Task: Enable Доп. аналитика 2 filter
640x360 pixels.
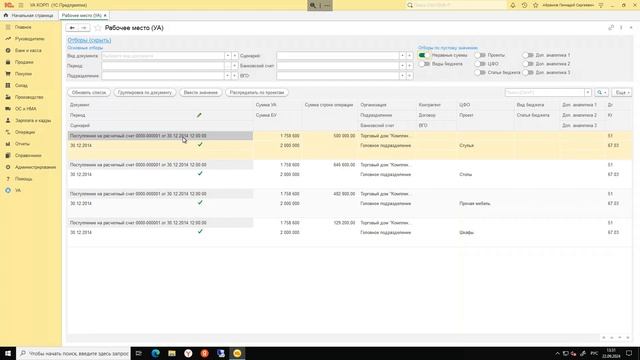Action: click(528, 64)
